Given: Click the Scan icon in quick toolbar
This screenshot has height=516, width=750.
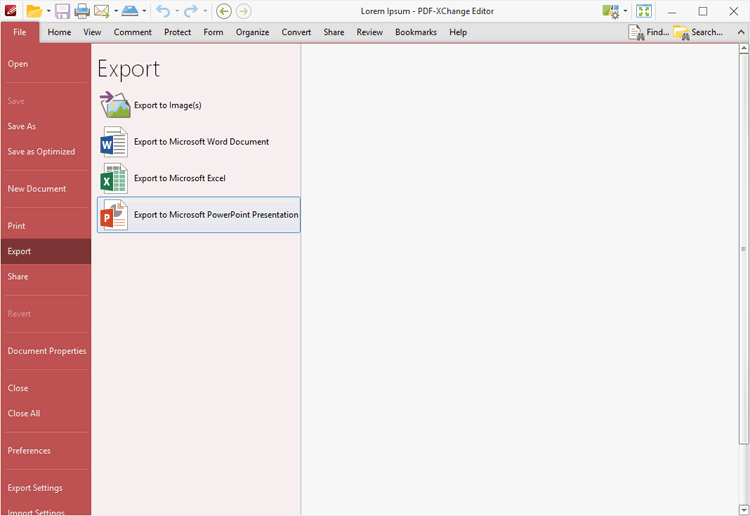Looking at the screenshot, I should pyautogui.click(x=130, y=11).
